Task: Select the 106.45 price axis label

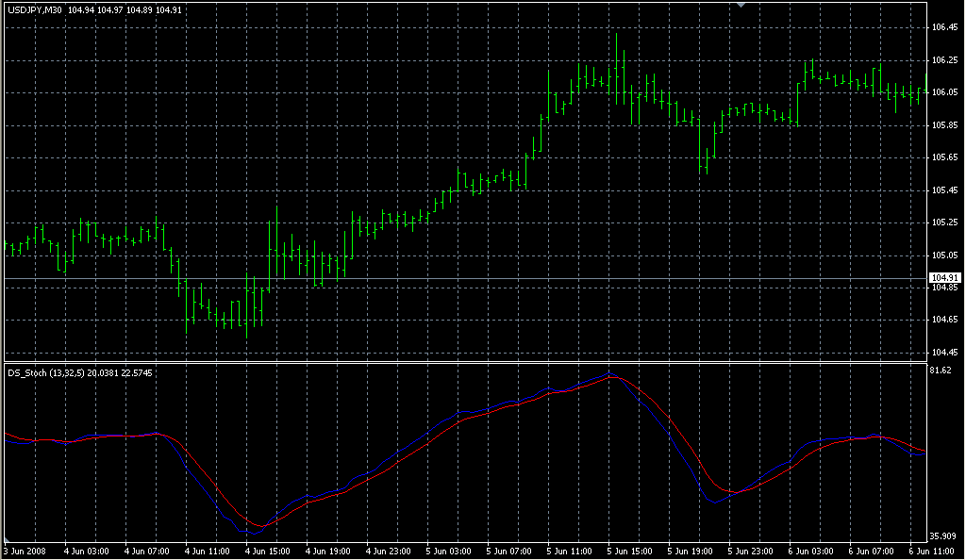Action: click(943, 27)
